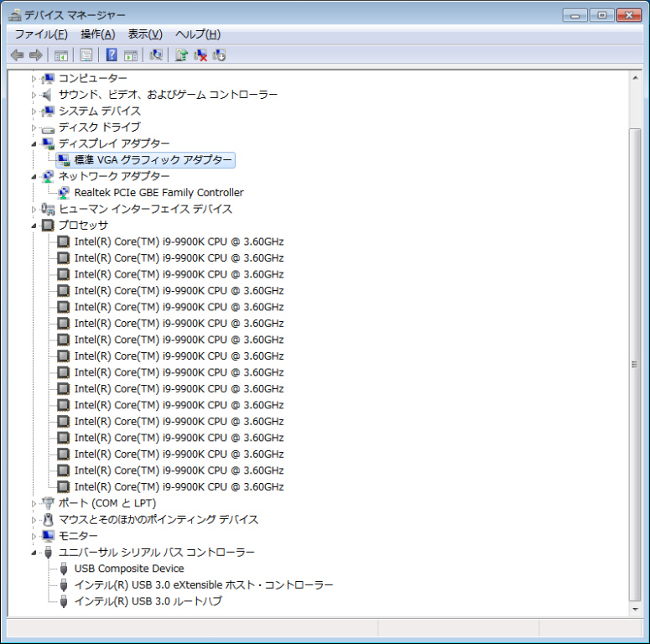Click the scrollbar down arrow
Screen dimensions: 650x644
pos(635,610)
